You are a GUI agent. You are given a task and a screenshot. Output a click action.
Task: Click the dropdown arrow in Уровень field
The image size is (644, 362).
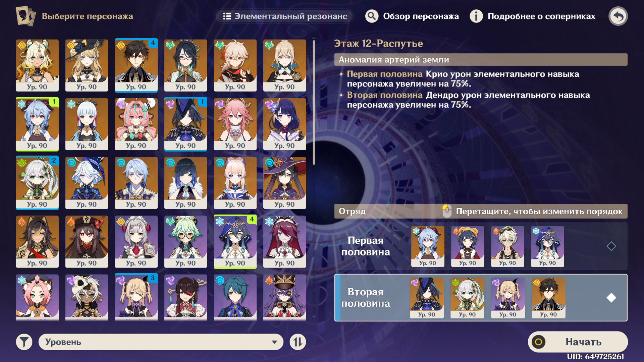pyautogui.click(x=274, y=342)
